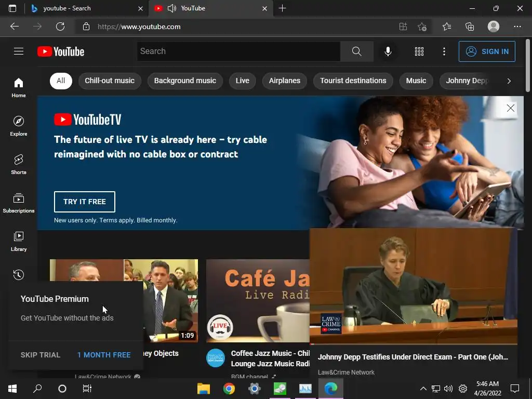
Task: Open Windows taskbar search
Action: (37, 389)
